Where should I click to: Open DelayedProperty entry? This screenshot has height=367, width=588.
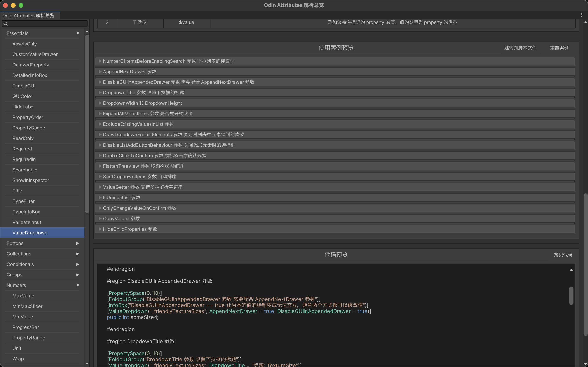42,65
